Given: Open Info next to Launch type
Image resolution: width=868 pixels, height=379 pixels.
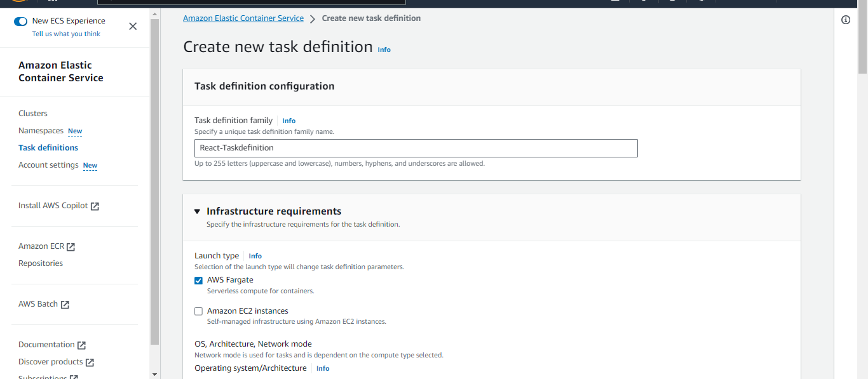Looking at the screenshot, I should [255, 256].
